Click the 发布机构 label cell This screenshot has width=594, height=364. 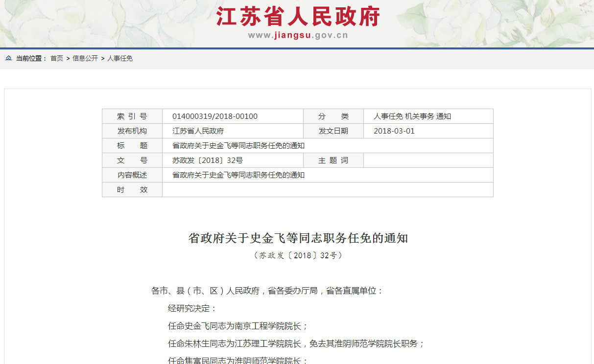click(x=132, y=131)
